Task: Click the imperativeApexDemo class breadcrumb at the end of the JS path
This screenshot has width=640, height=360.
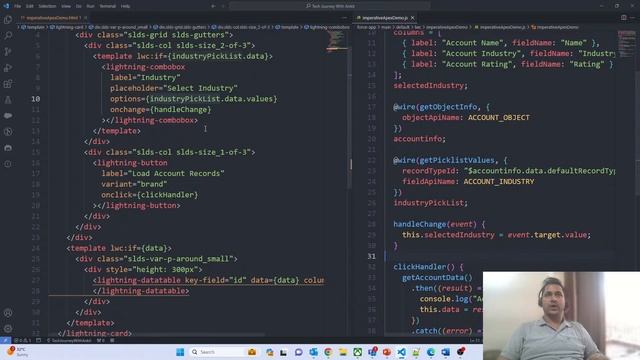Action: click(x=555, y=27)
